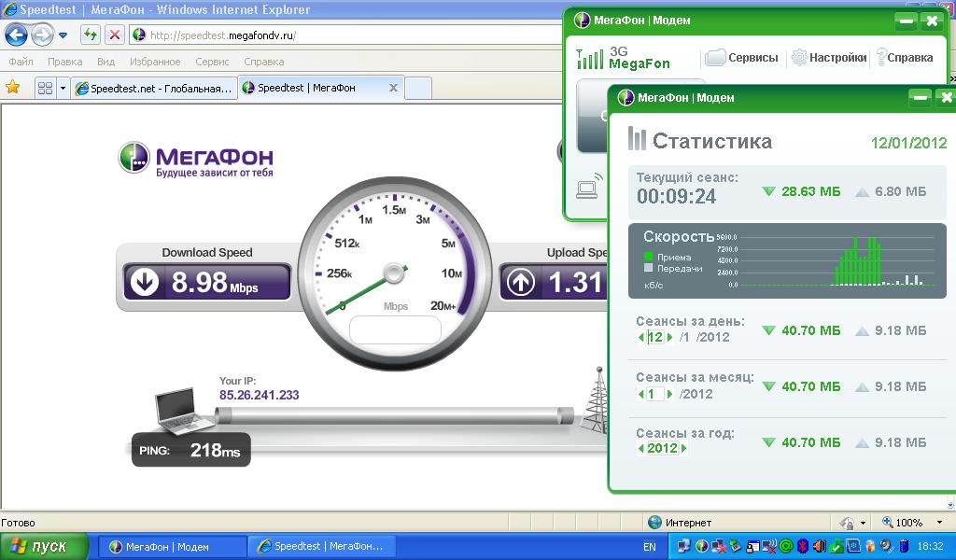Switch to the Speedtest.net - Глобальная tab

(154, 89)
